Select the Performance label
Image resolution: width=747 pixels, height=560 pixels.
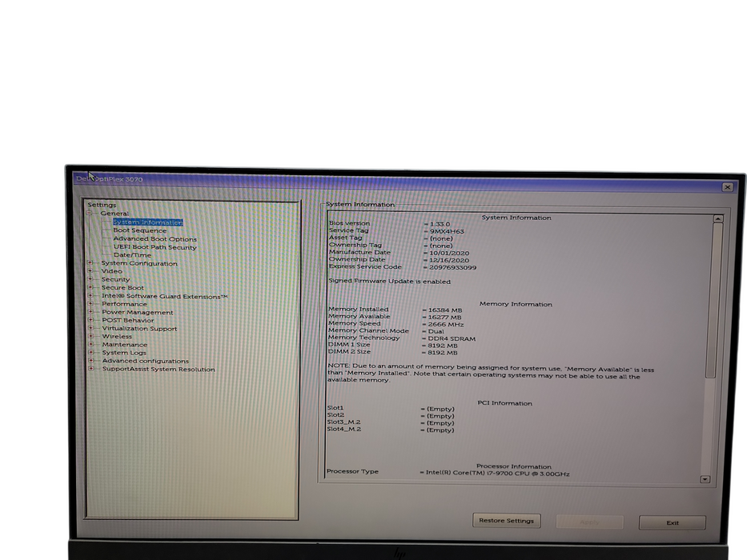coord(124,304)
